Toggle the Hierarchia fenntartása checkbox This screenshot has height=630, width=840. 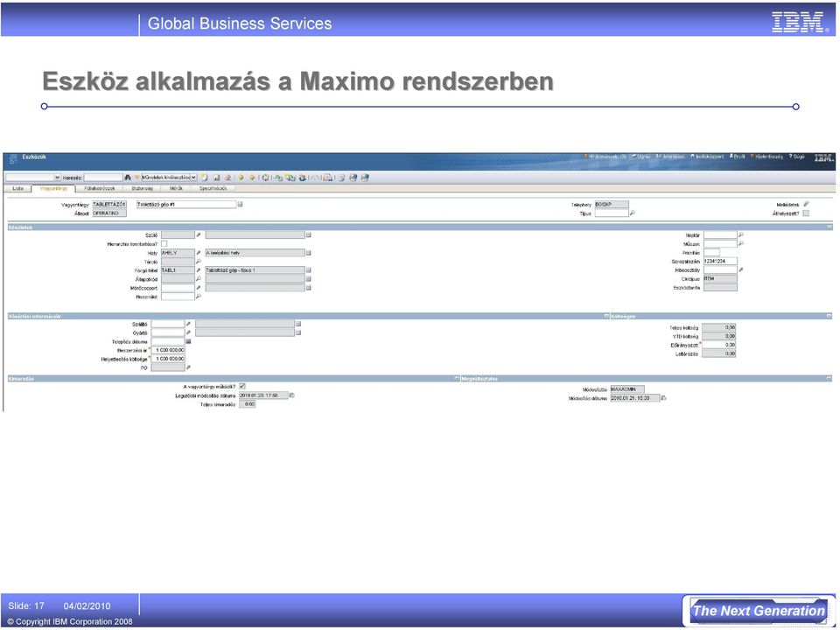click(164, 244)
